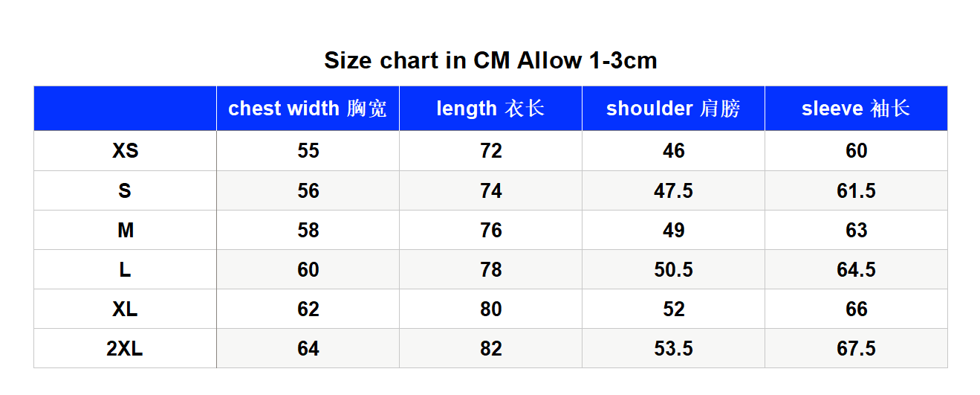Select sleeve value 67.5 for 2XL
Viewport: 980px width, 395px height.
coord(856,348)
